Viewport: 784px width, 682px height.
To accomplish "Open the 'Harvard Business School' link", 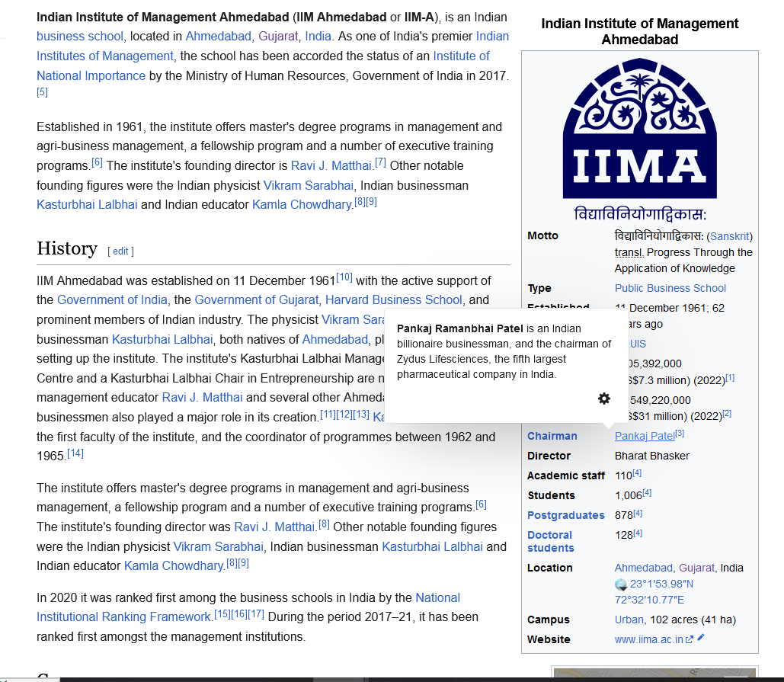I will point(393,300).
